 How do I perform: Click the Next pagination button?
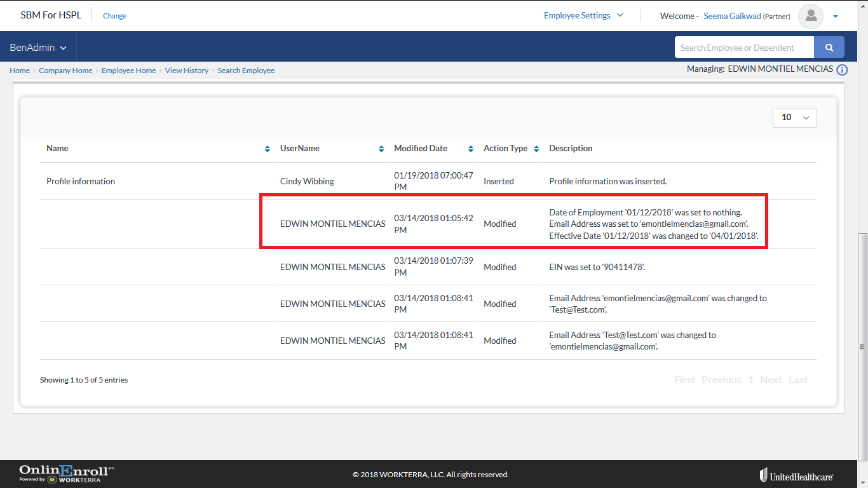click(771, 380)
